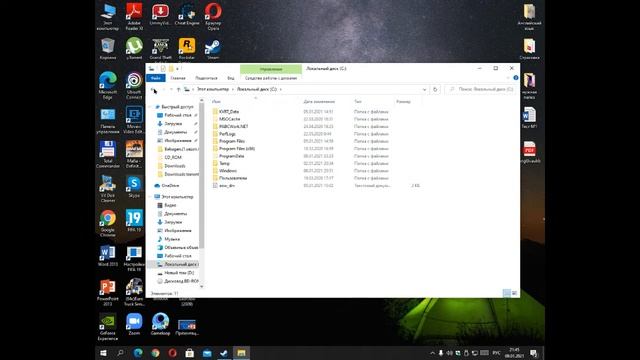Viewport: 640px width, 360px height.
Task: Open Google Chrome desktop shortcut
Action: tap(108, 223)
